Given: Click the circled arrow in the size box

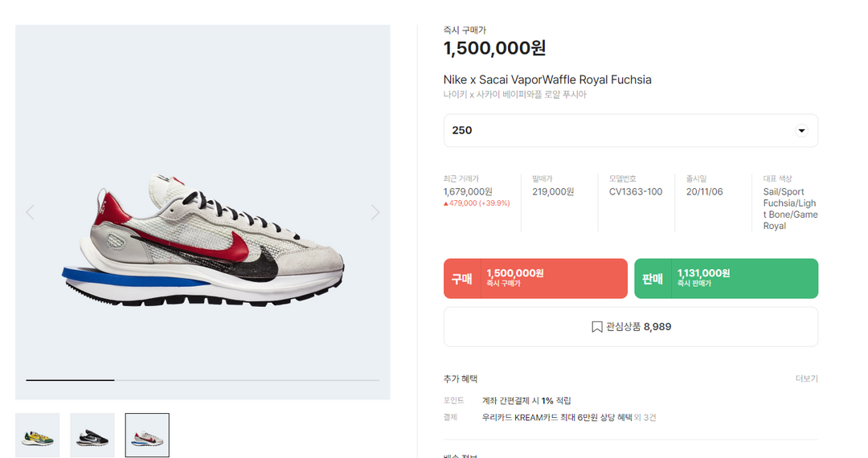Looking at the screenshot, I should pos(801,131).
